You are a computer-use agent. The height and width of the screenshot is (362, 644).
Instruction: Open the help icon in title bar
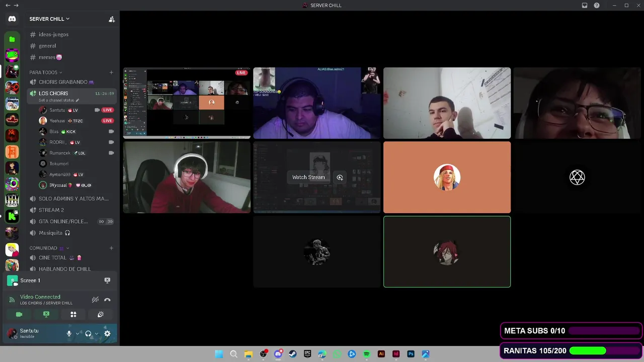[597, 6]
